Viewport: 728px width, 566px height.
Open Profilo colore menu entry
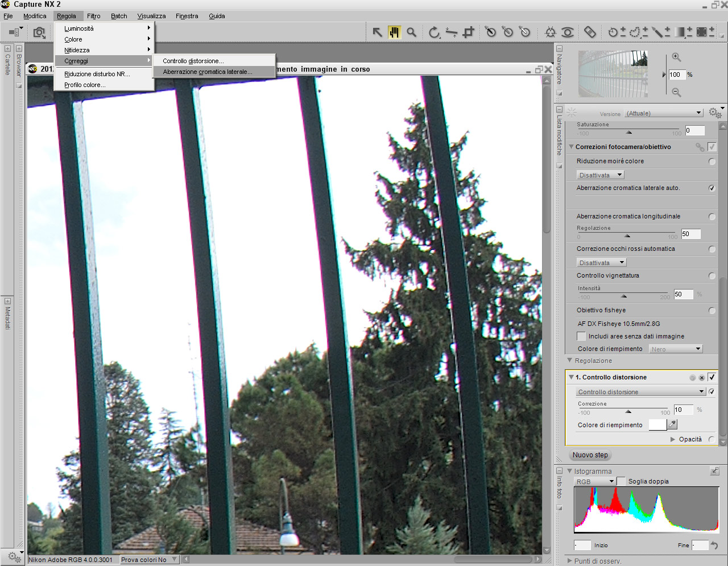[x=104, y=85]
